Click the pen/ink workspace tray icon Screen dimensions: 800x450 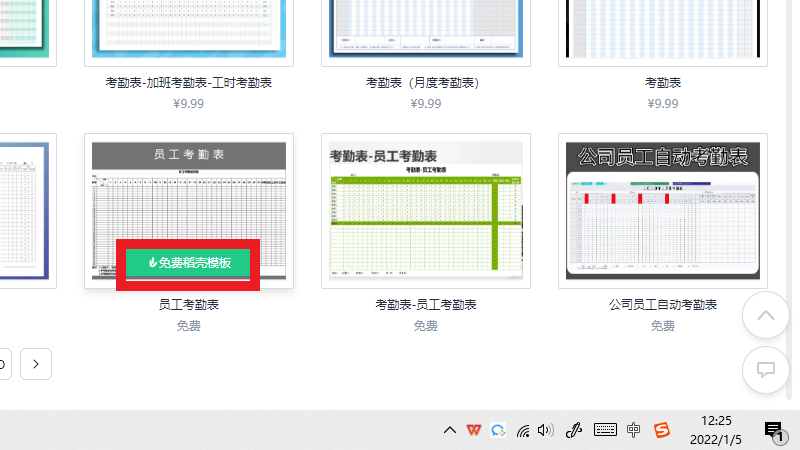(574, 430)
